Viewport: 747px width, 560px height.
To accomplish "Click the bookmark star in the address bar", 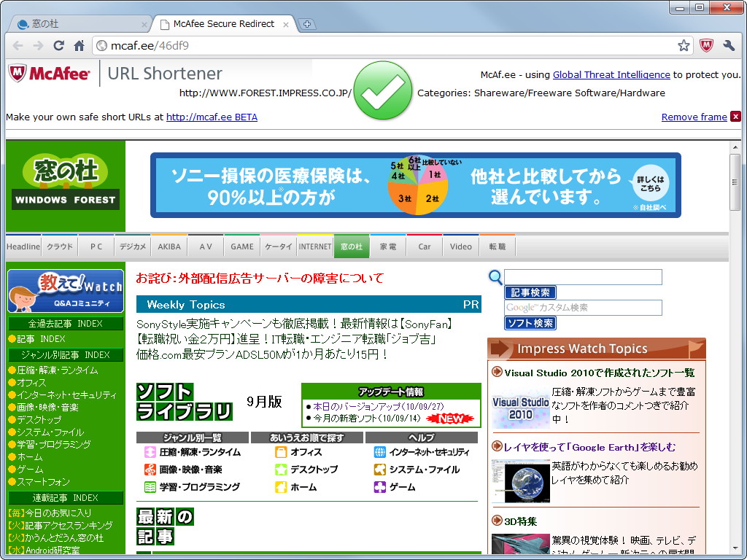I will point(684,45).
